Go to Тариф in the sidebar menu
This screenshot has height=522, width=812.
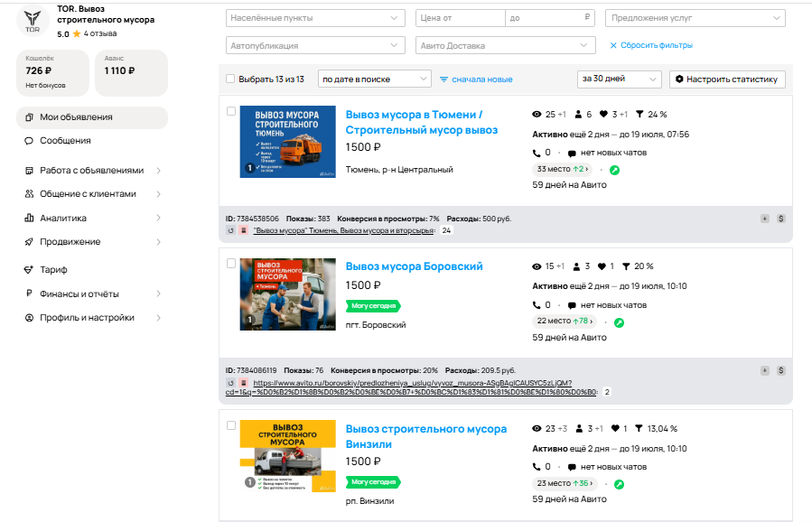53,269
